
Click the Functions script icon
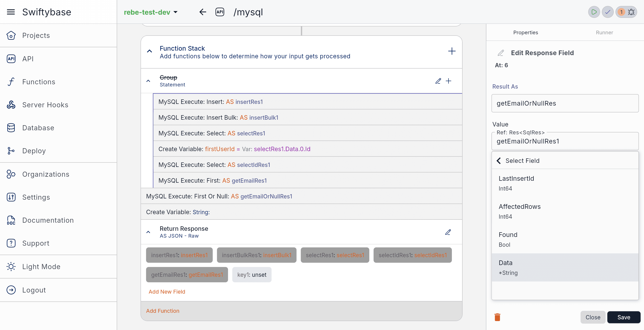pyautogui.click(x=11, y=82)
